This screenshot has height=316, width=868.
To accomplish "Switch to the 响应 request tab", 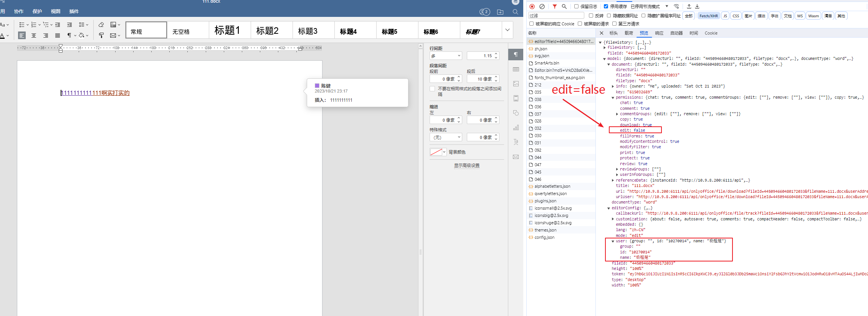I will (x=659, y=33).
